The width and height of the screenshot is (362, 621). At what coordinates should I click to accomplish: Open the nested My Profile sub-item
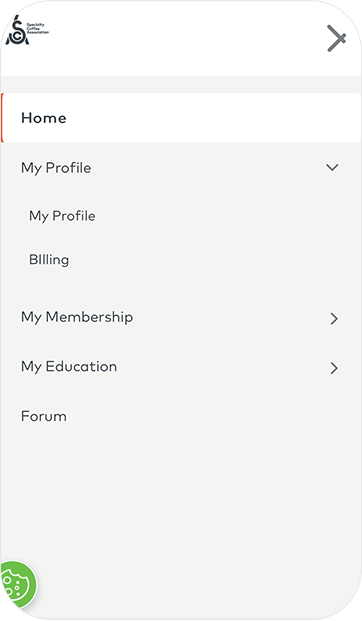[x=62, y=216]
